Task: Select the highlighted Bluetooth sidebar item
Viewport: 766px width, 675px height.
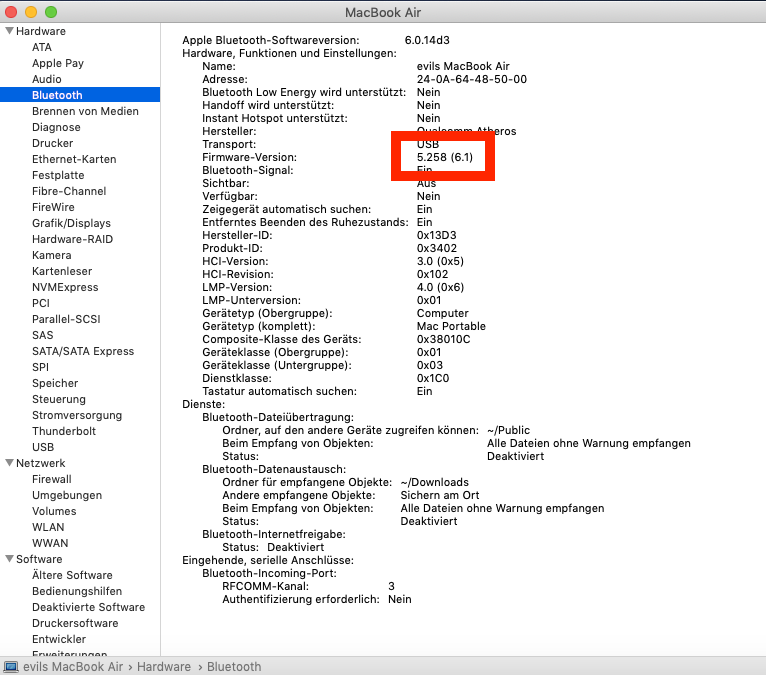Action: pyautogui.click(x=80, y=95)
